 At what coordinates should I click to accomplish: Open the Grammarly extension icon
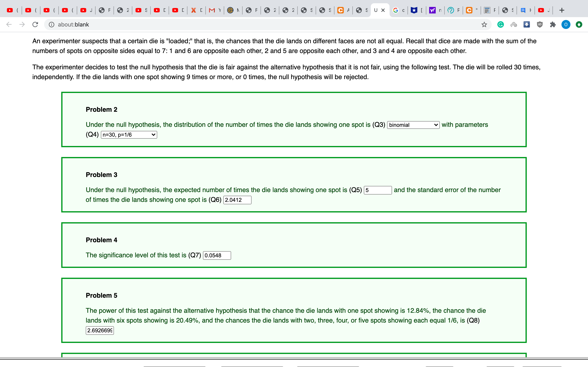(501, 24)
